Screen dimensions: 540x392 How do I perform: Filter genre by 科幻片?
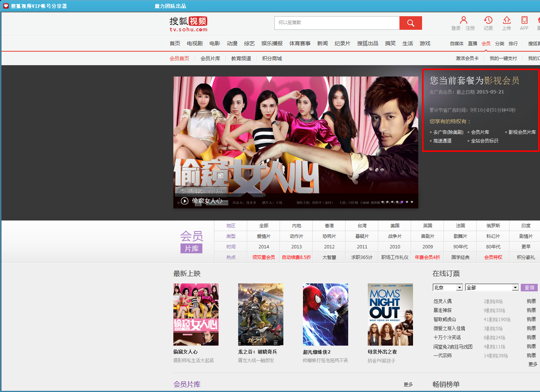(493, 236)
